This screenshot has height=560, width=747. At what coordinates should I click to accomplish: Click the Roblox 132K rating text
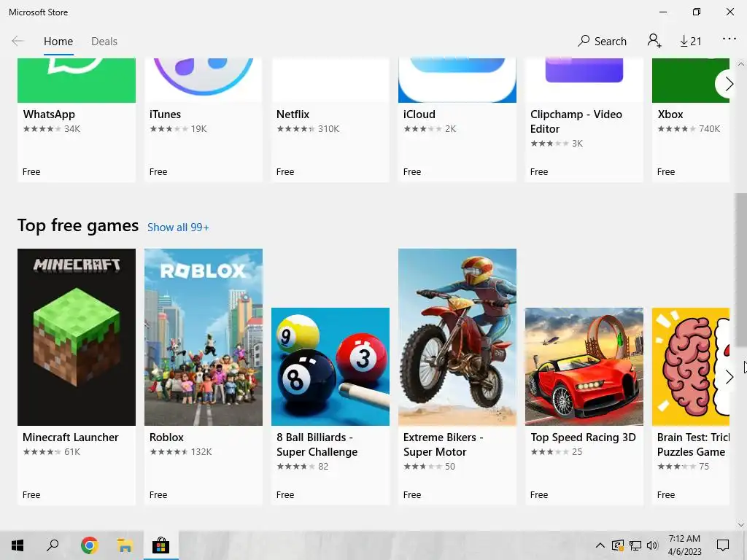201,452
